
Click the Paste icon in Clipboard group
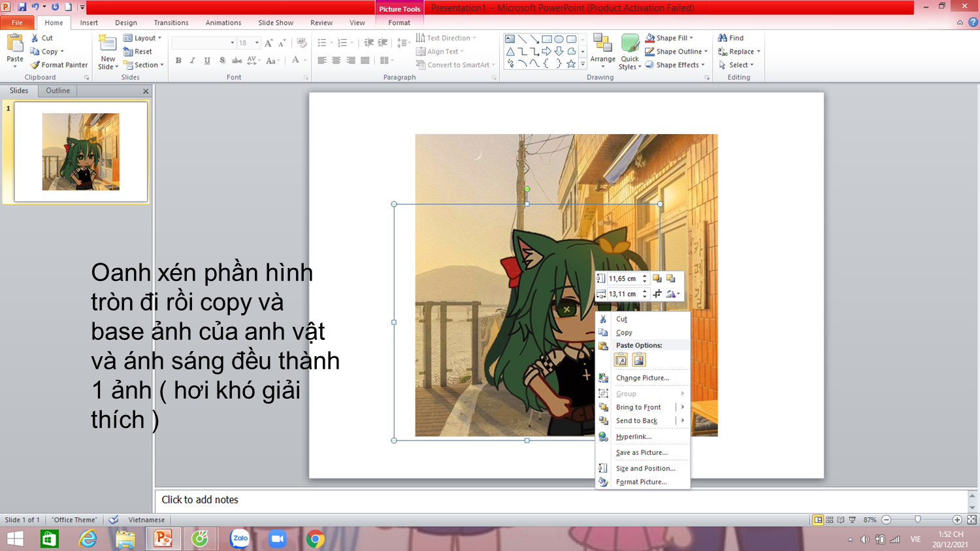coord(14,44)
